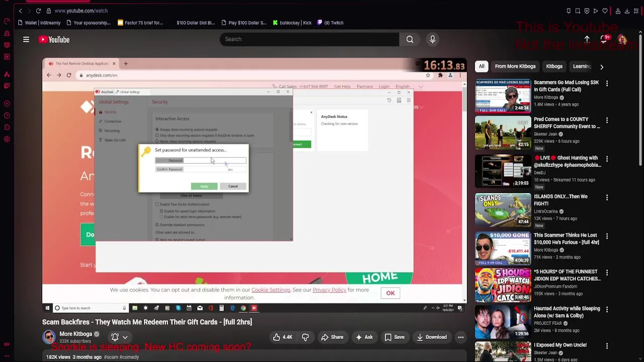Open options for Scammers Go Mad video
This screenshot has width=644, height=362.
click(607, 83)
